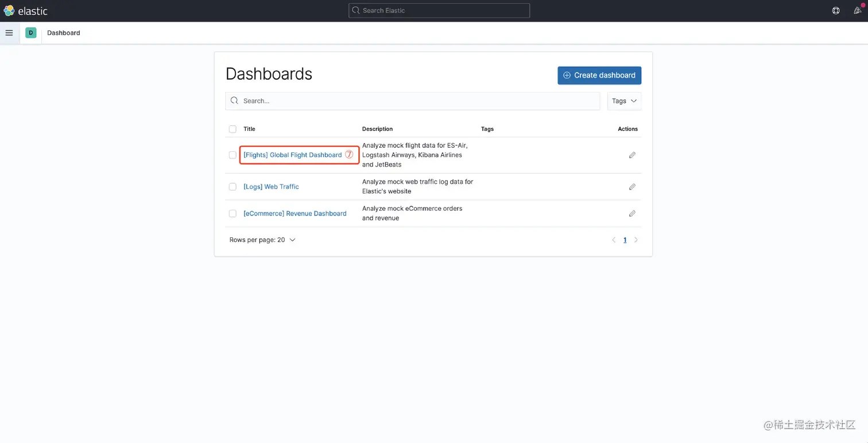This screenshot has height=443, width=868.
Task: Click the green D space avatar
Action: (31, 33)
